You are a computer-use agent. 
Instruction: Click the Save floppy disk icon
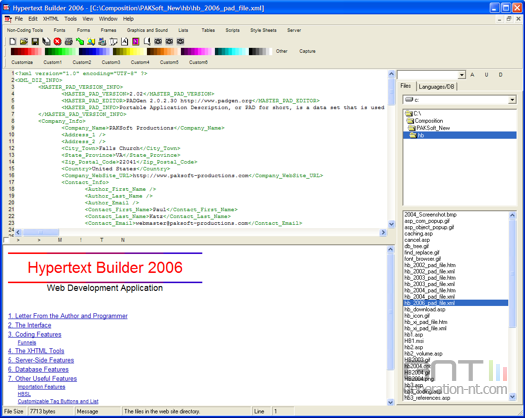pos(35,42)
